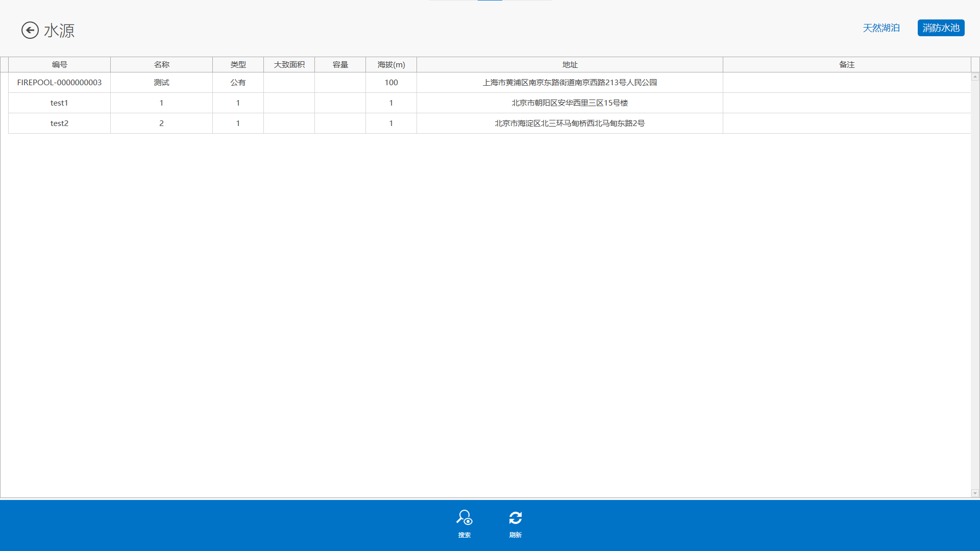
Task: Click the type cell 公有
Action: (x=238, y=83)
